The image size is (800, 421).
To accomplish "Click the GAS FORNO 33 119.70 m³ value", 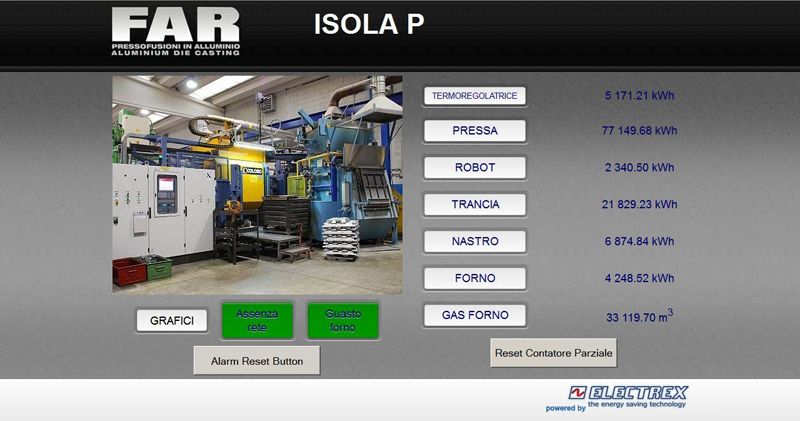I will (639, 317).
